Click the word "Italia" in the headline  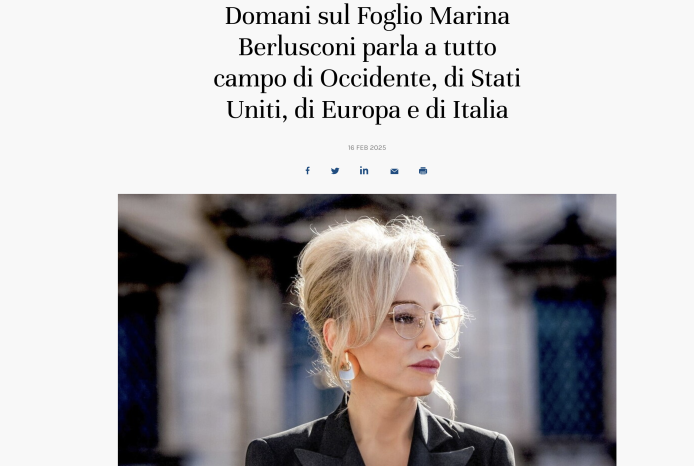[480, 110]
